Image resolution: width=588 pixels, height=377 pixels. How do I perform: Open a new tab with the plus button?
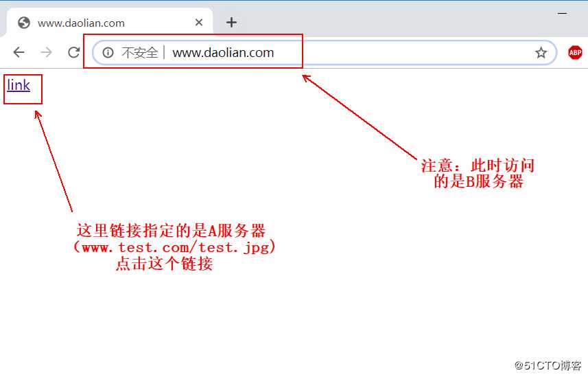click(x=231, y=23)
